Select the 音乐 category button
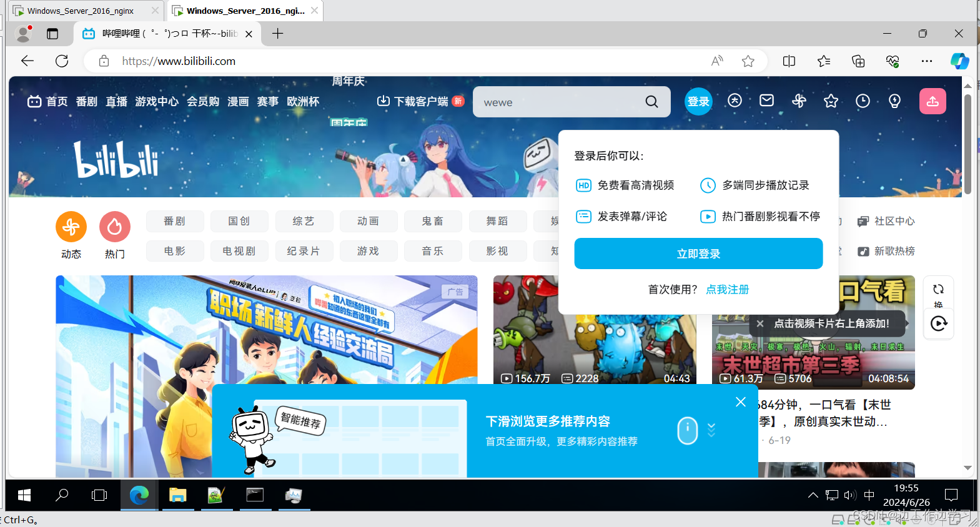The width and height of the screenshot is (980, 527). 433,251
